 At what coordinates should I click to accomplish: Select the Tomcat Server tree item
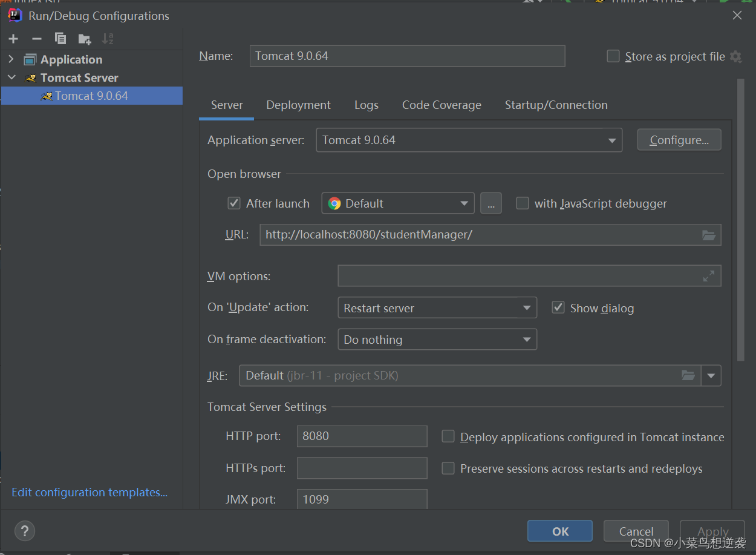click(79, 77)
